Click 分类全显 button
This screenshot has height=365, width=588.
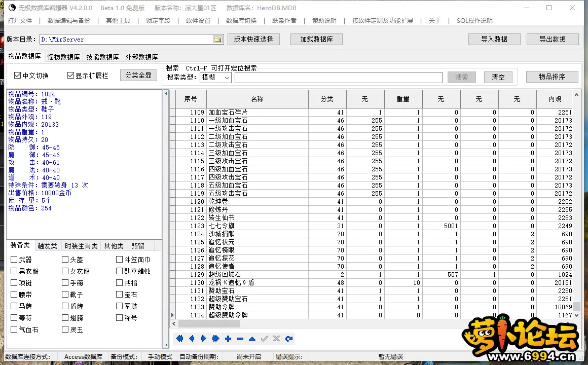coord(138,76)
